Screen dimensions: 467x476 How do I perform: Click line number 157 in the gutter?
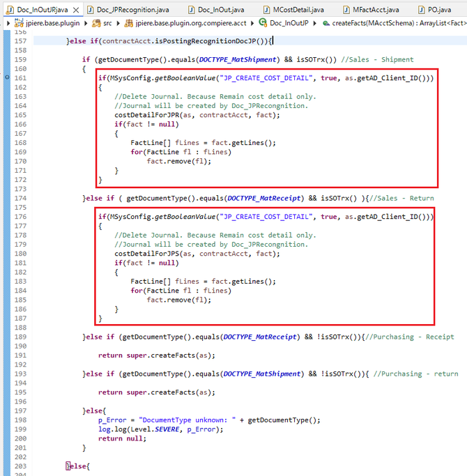pyautogui.click(x=20, y=41)
